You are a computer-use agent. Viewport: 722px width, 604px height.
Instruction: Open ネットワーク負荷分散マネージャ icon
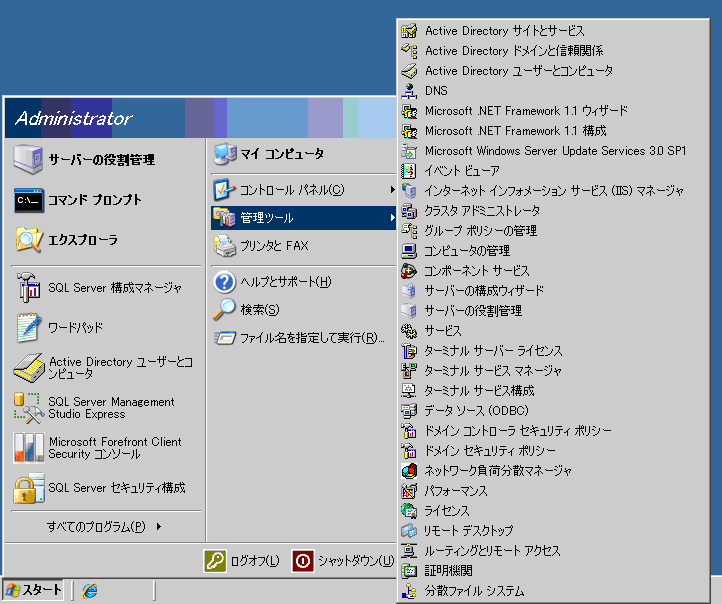[x=409, y=470]
